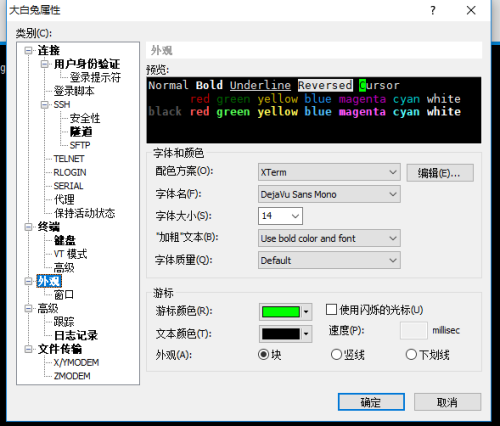The image size is (500, 426).
Task: Select the 用户身份验证 tree item
Action: coord(87,64)
